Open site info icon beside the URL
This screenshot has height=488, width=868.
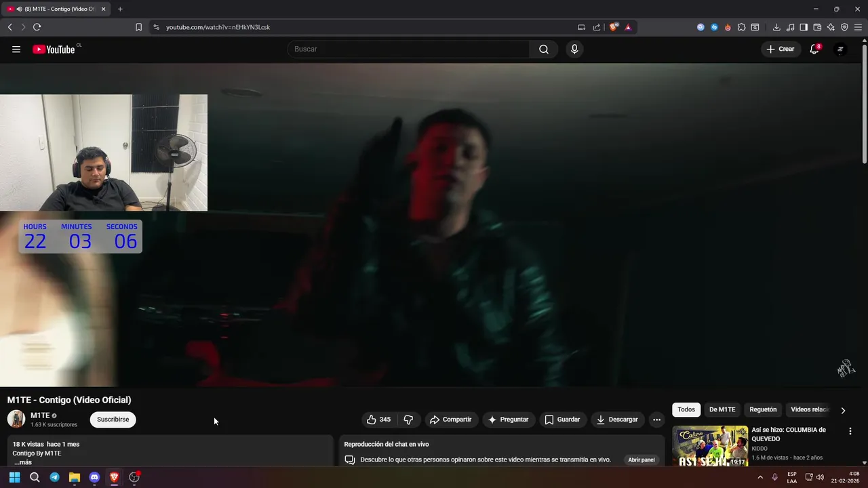tap(156, 27)
